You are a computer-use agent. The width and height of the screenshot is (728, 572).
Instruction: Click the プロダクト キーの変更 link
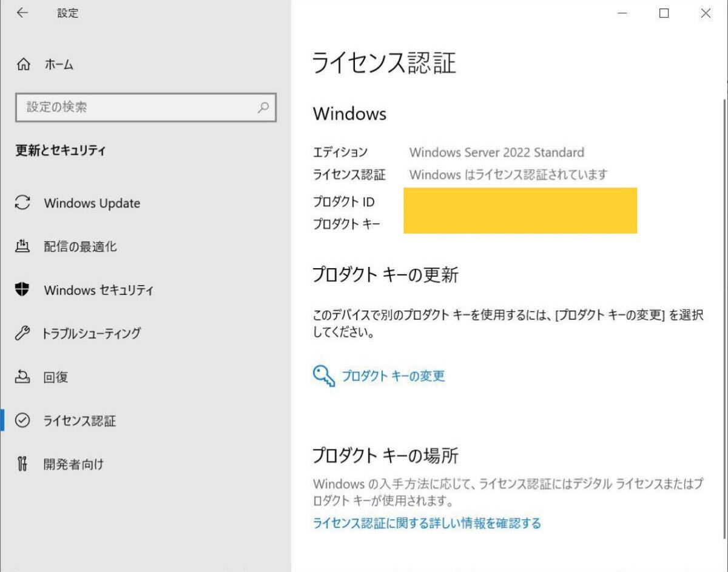click(x=393, y=376)
